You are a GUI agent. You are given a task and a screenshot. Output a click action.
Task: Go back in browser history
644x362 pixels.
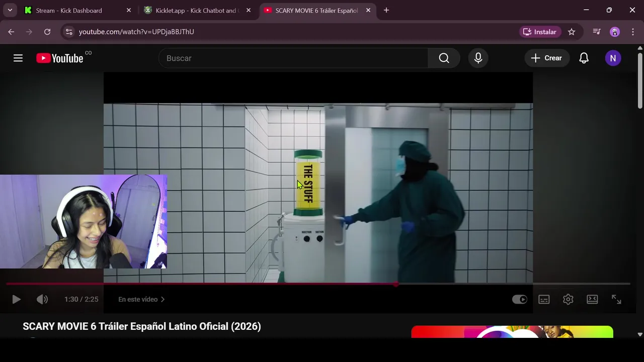tap(11, 32)
